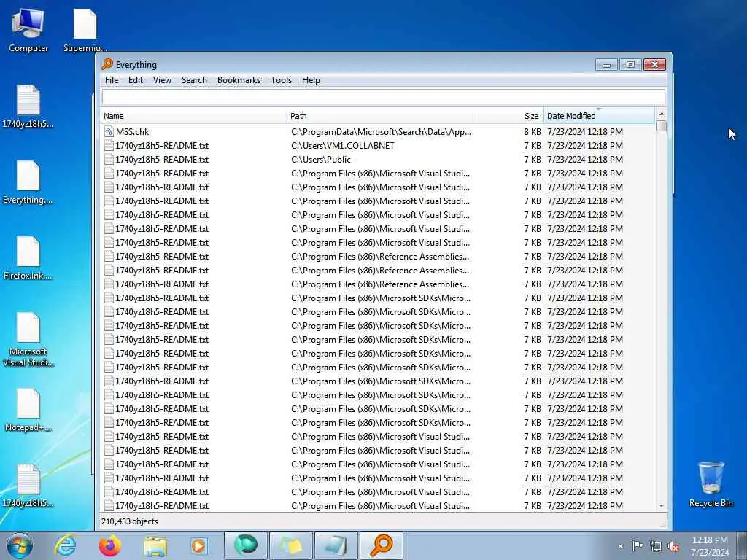Click the path C:\ProgramData\Microsoft\Search\Data\App...
This screenshot has height=560, width=747.
coord(381,132)
